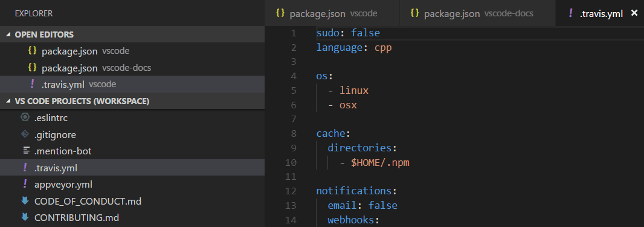Click '$HOME/.npm' value on line 10
The height and width of the screenshot is (227, 644).
380,163
